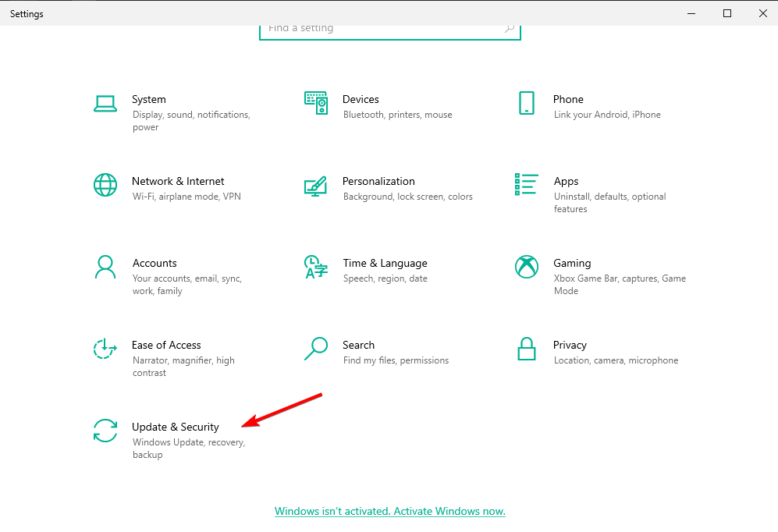Activate Windows now via bottom link

coord(389,512)
